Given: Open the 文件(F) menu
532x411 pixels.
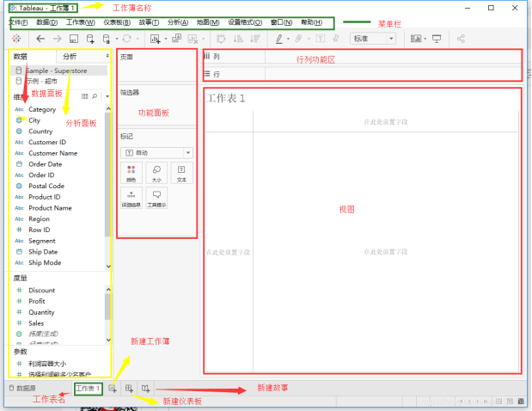Looking at the screenshot, I should [x=18, y=22].
